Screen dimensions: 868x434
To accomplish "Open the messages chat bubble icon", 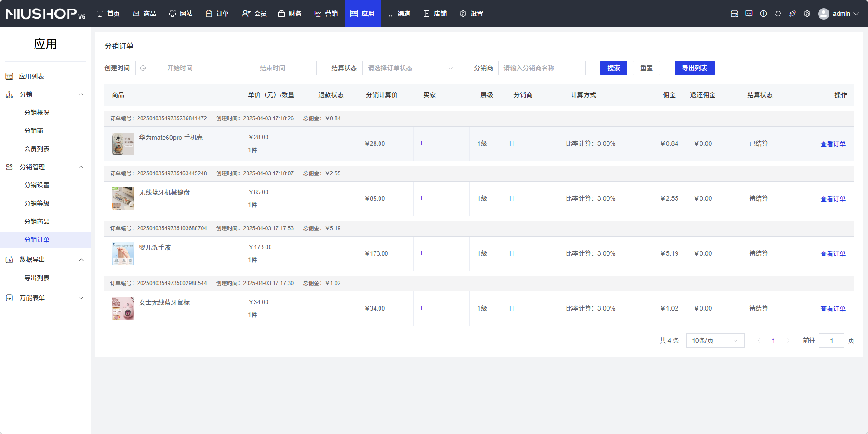I will tap(749, 14).
